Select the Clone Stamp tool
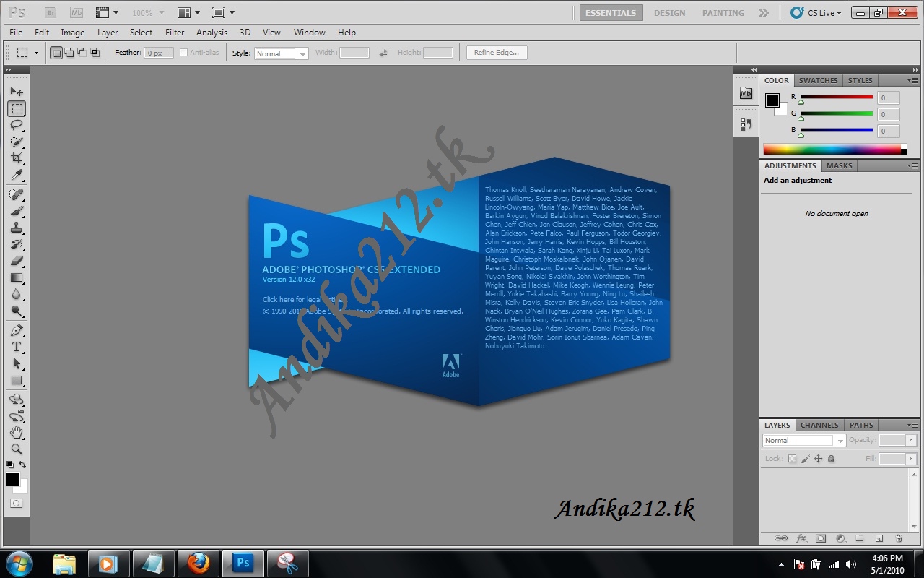This screenshot has height=578, width=924. [x=17, y=228]
